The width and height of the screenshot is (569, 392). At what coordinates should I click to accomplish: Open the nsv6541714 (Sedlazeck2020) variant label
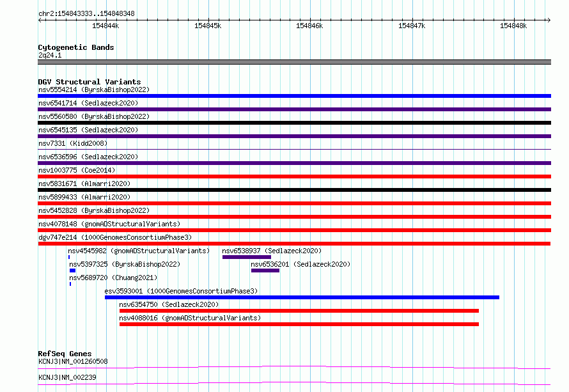tap(88, 103)
